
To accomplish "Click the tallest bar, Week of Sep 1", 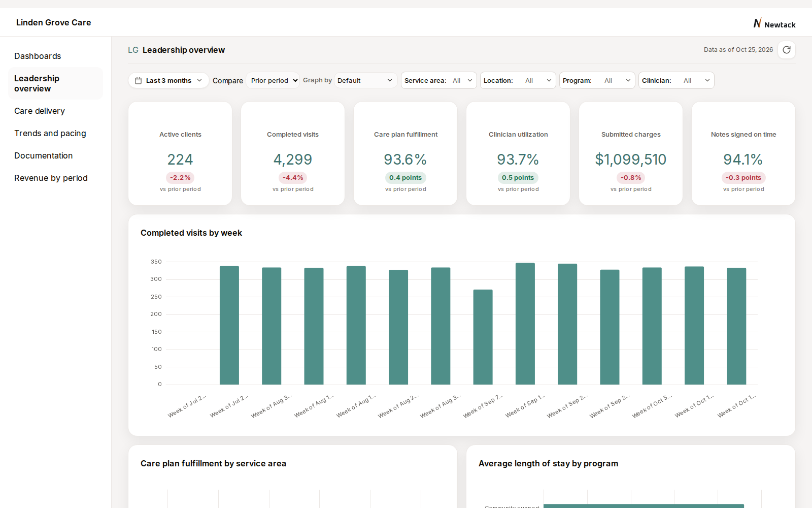I will pos(525,324).
